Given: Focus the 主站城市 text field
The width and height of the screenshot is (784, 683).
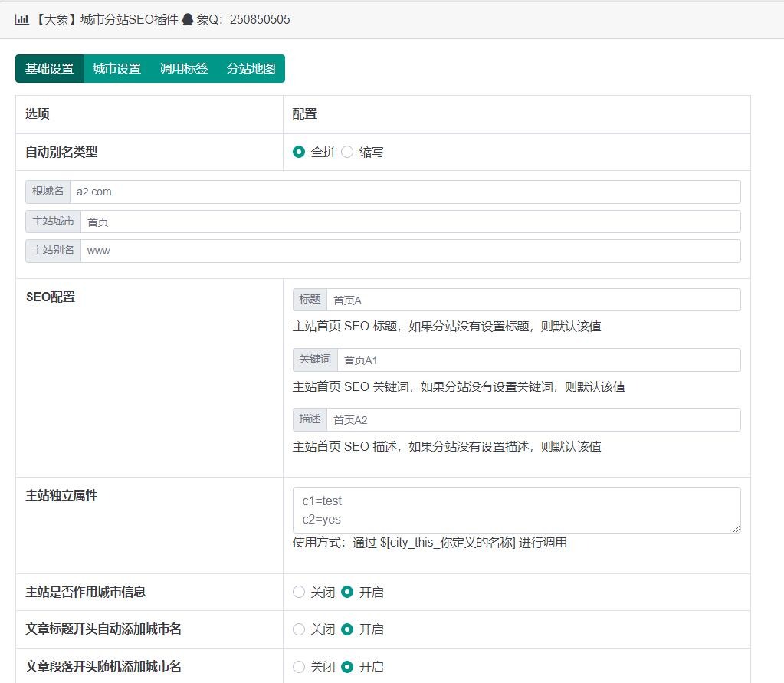Looking at the screenshot, I should point(410,222).
